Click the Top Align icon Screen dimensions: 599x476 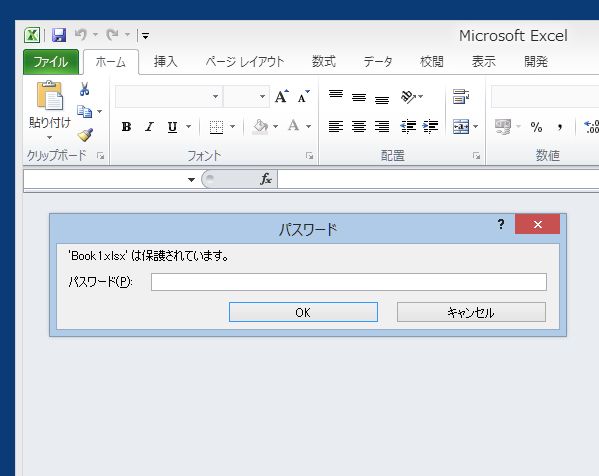pyautogui.click(x=336, y=94)
